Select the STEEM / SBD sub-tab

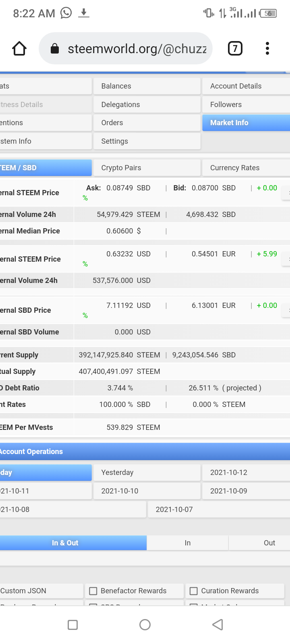pos(46,168)
